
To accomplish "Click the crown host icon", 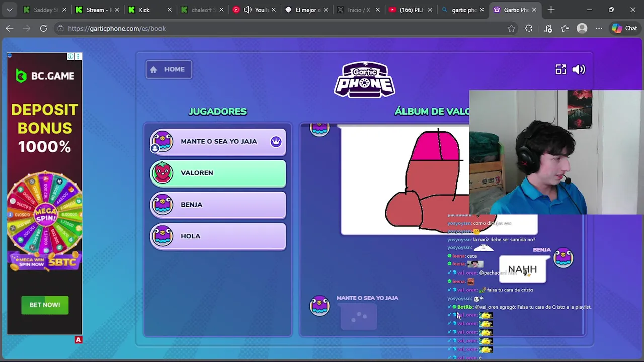I will pos(276,142).
